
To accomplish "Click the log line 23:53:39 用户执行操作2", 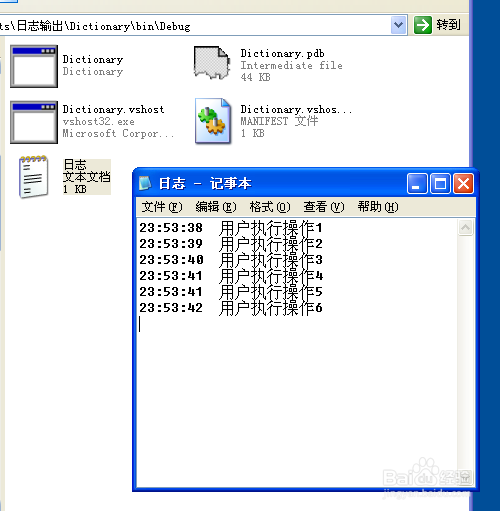I will tap(231, 244).
